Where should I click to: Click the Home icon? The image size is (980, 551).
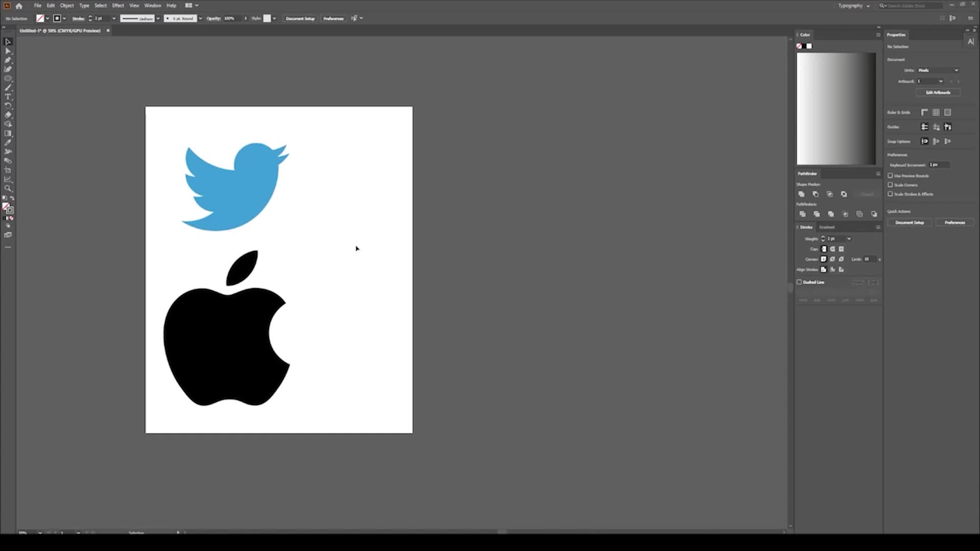tap(19, 6)
